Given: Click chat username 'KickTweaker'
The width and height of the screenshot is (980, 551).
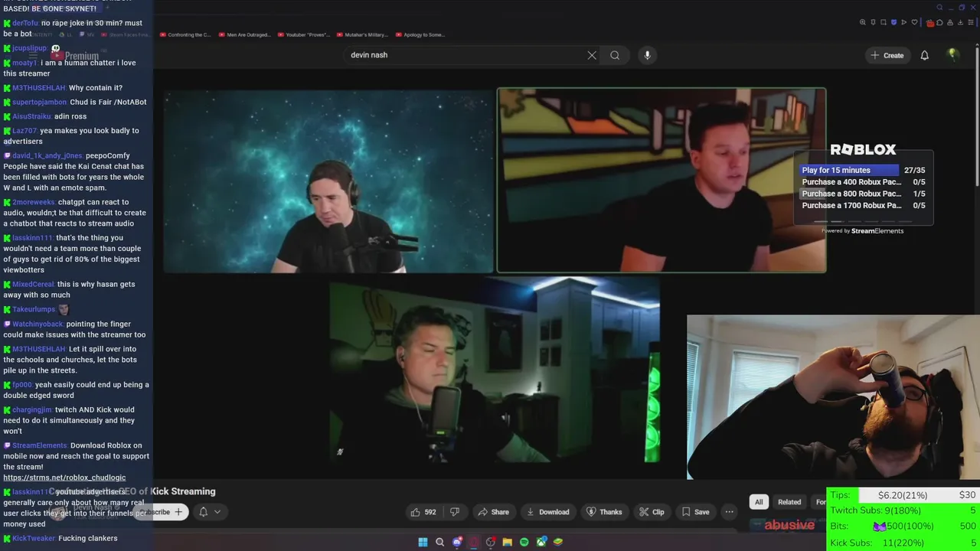Looking at the screenshot, I should [x=34, y=538].
